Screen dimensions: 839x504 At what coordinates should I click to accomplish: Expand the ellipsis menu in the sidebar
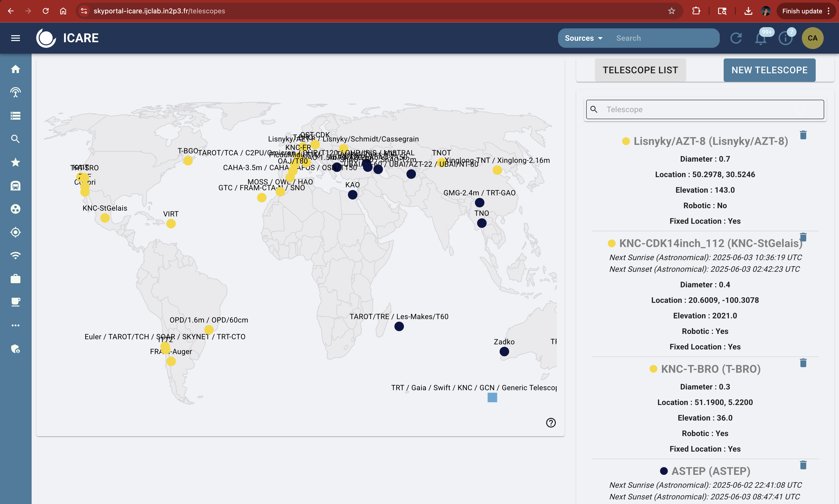point(16,325)
